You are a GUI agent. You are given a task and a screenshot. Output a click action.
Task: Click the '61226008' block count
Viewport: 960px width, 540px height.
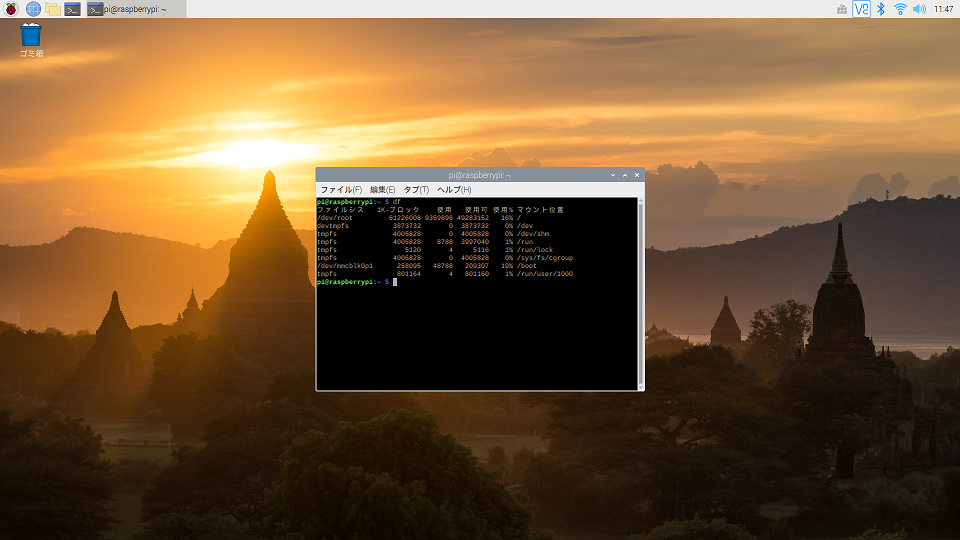[405, 217]
